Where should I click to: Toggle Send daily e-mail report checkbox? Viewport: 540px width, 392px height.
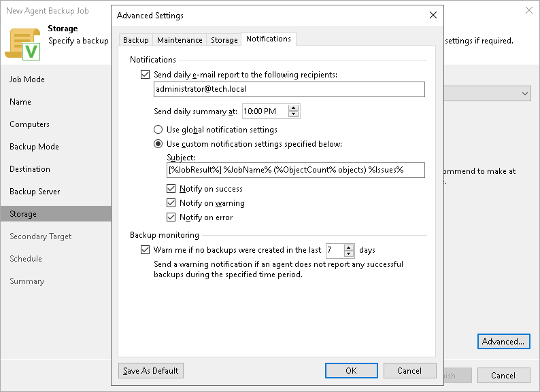[x=146, y=74]
